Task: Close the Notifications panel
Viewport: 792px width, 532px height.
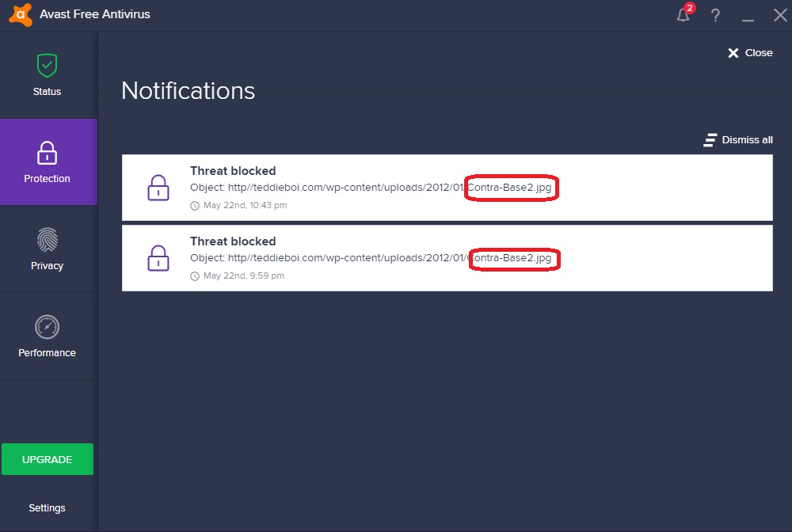Action: click(750, 53)
